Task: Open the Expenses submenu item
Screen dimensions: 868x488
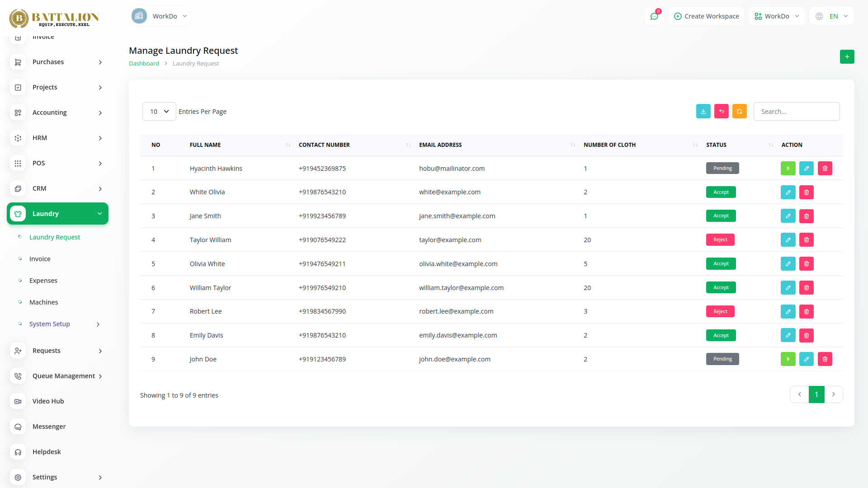Action: 43,281
